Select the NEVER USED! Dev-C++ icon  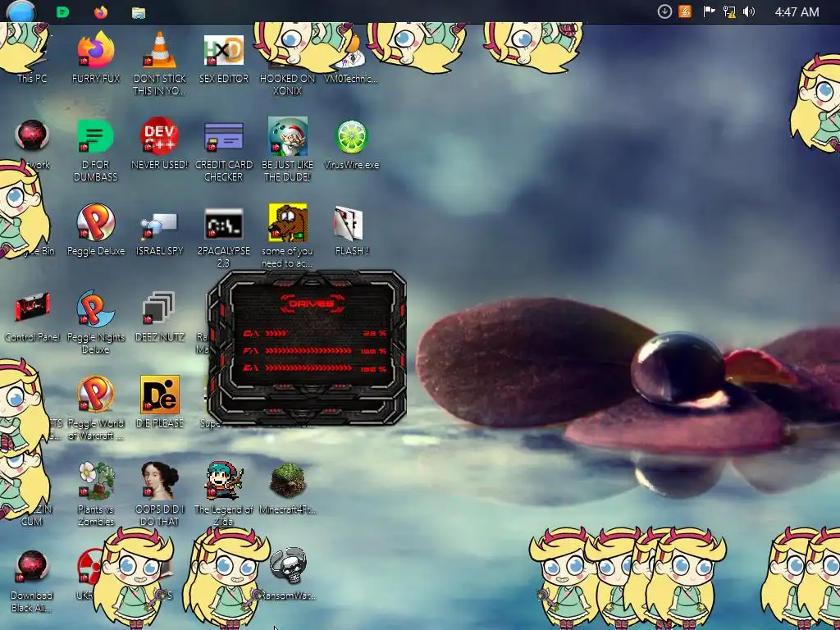pos(159,144)
